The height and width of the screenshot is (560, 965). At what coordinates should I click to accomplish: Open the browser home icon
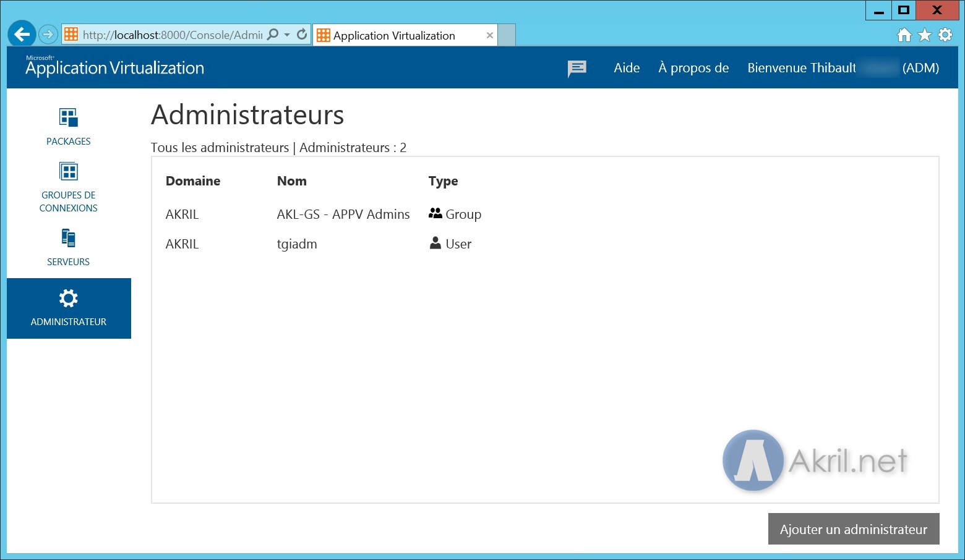click(904, 35)
